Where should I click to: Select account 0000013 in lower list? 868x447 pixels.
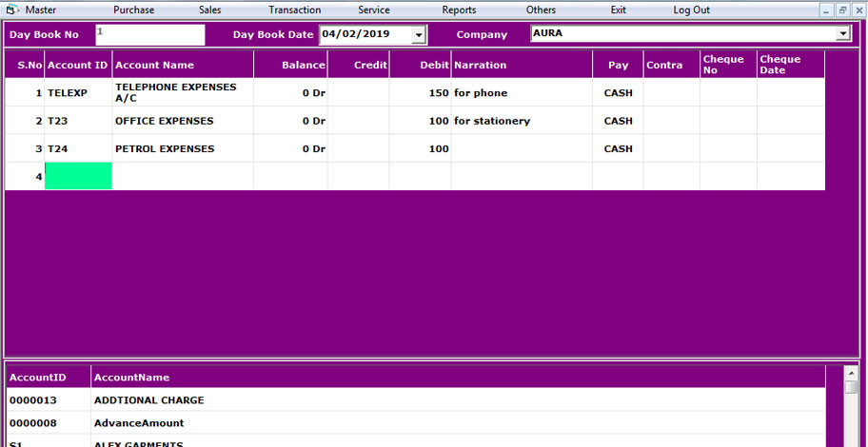49,400
